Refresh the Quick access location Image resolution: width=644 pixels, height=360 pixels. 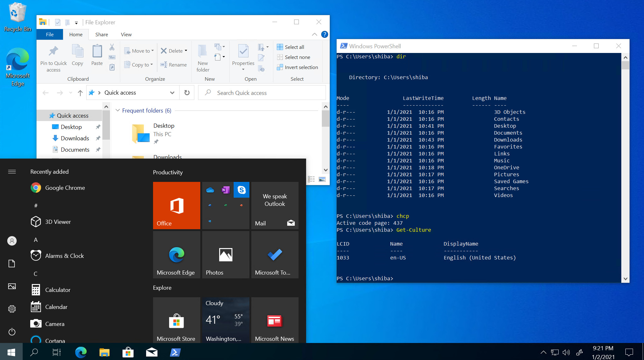[187, 93]
